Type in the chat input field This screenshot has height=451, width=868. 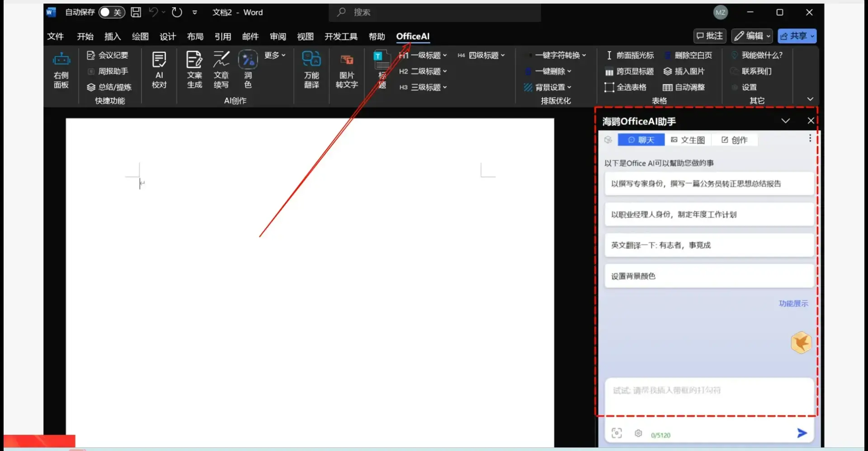[705, 393]
